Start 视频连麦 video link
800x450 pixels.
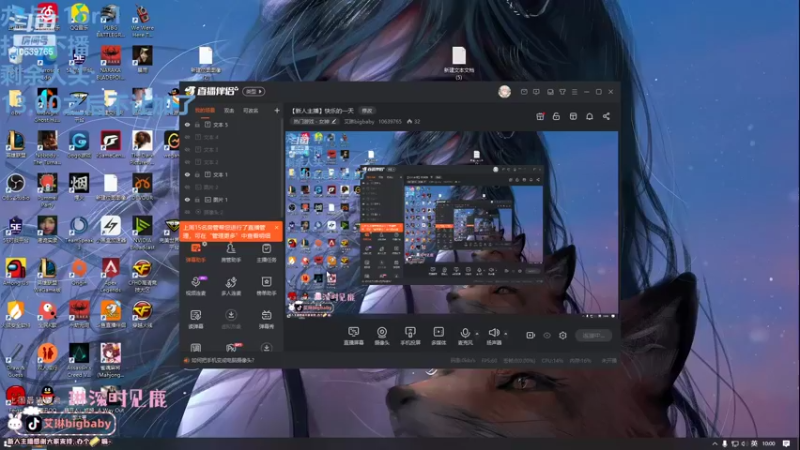tap(196, 286)
